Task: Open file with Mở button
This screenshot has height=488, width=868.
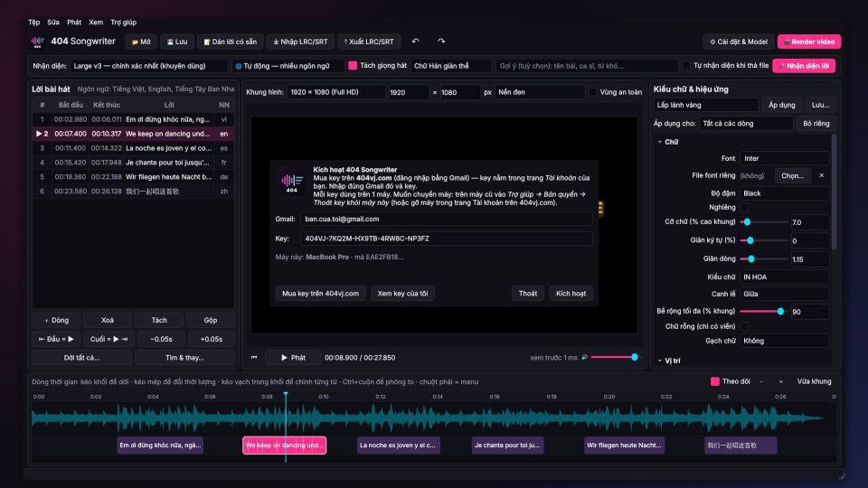Action: tap(141, 42)
